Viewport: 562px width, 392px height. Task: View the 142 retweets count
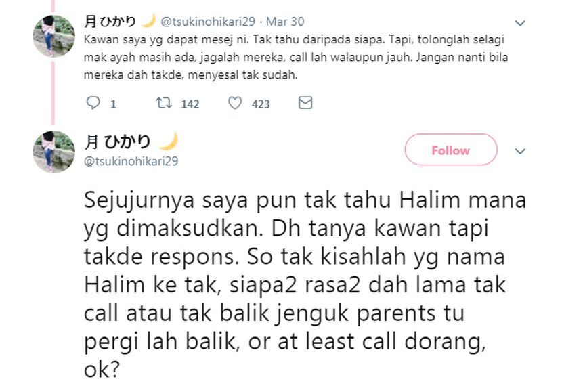coord(190,104)
